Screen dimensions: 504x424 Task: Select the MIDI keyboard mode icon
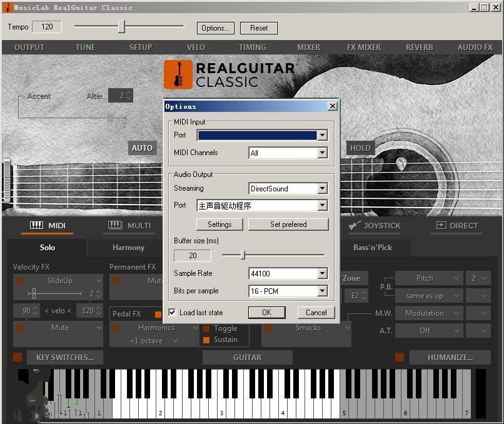[36, 225]
